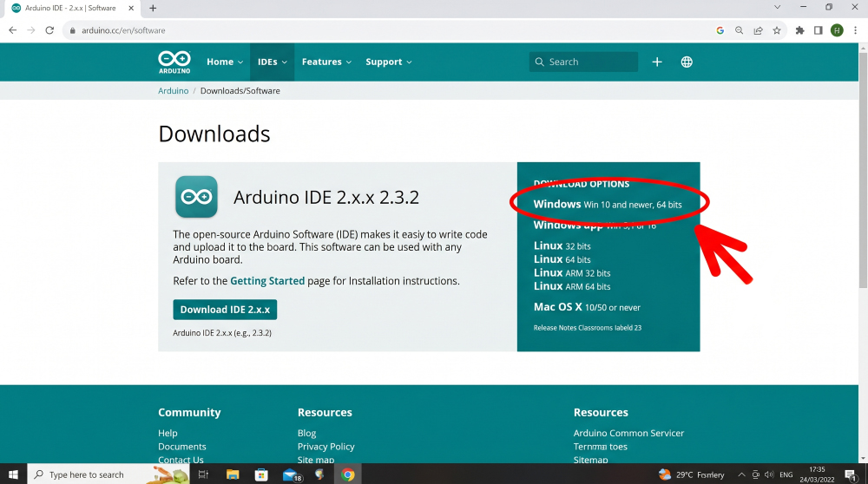Expand the IDEs menu dropdown

[273, 62]
